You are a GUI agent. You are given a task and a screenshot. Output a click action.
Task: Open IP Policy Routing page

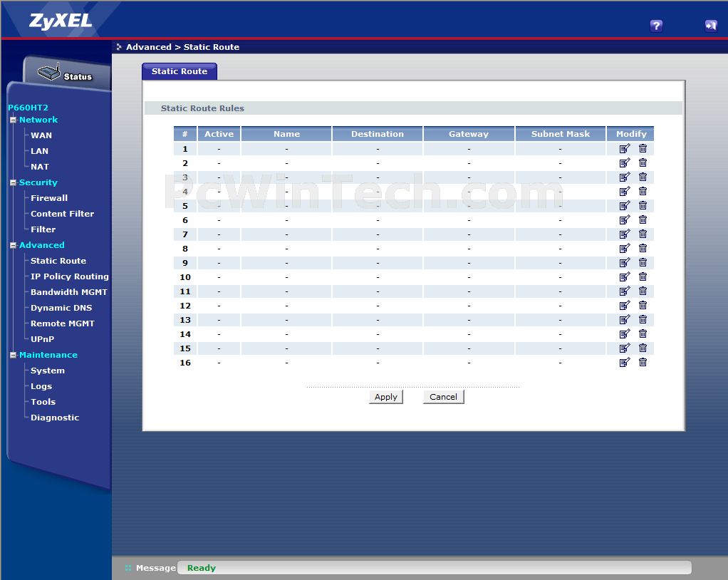[70, 276]
